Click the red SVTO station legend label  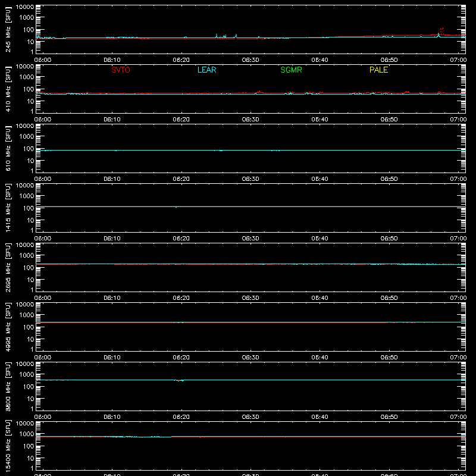tap(121, 70)
